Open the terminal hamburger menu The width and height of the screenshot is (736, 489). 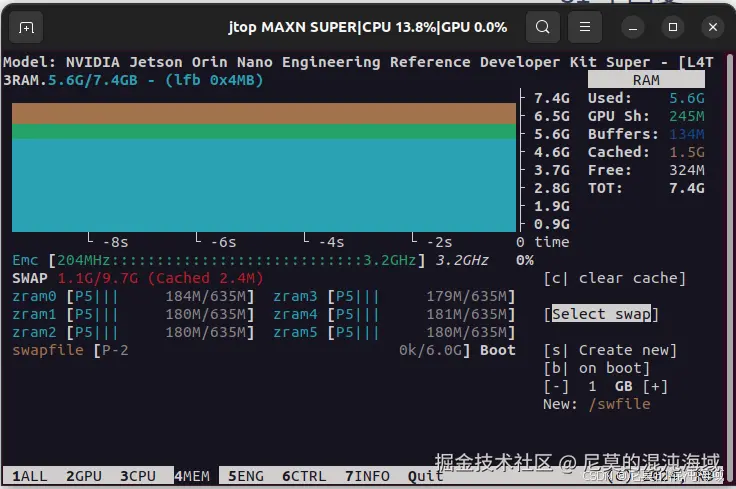pos(585,27)
